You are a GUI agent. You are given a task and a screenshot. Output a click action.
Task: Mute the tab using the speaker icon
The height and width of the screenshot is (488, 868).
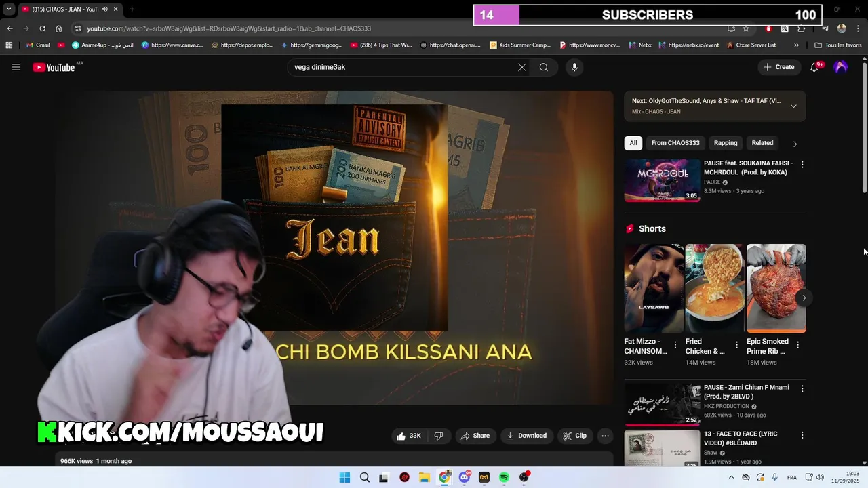(104, 9)
